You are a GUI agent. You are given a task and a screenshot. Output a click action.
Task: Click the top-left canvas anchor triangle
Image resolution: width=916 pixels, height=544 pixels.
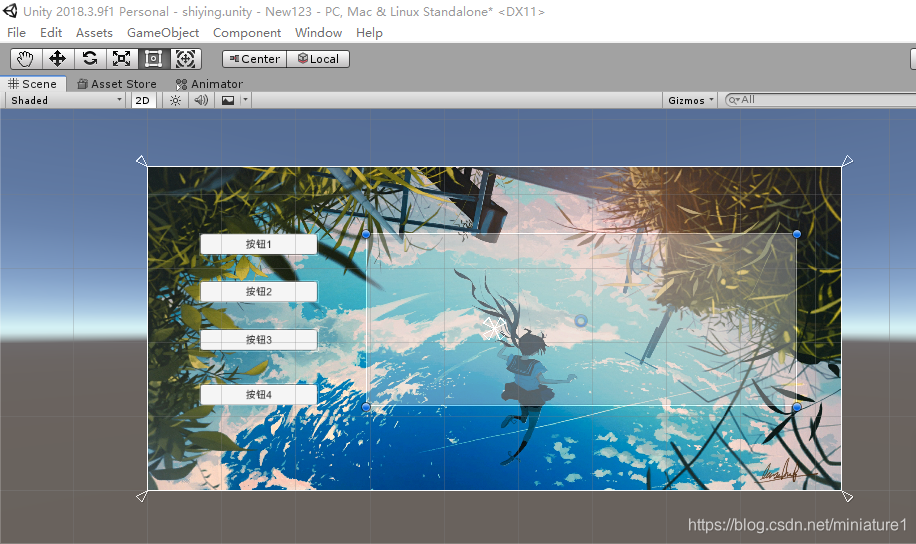141,160
